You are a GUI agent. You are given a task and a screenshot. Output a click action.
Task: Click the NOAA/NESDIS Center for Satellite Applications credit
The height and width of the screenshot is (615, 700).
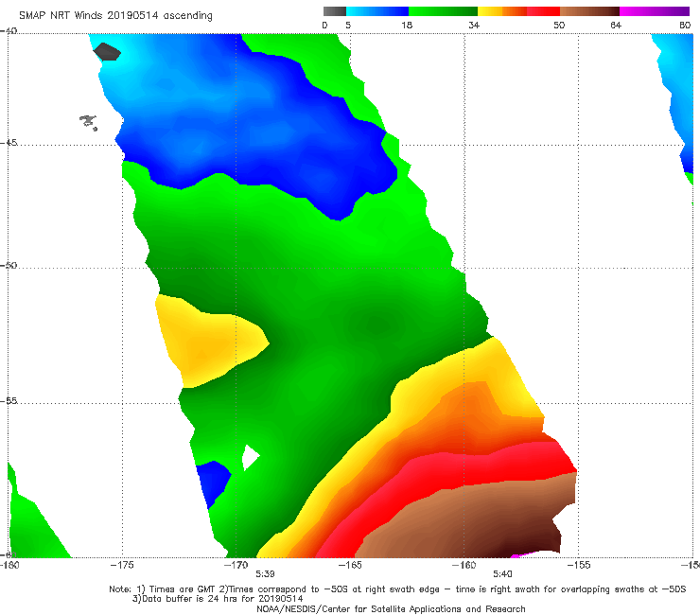391,609
